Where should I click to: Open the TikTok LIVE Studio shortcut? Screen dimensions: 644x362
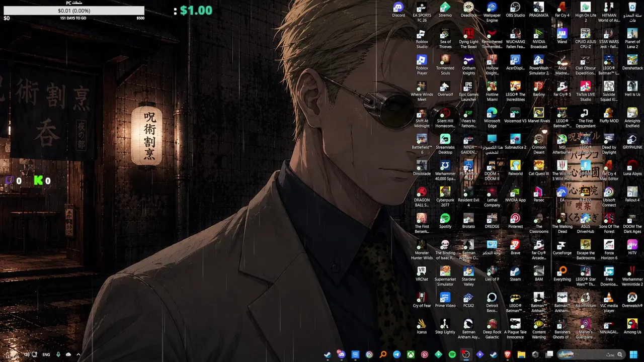pyautogui.click(x=586, y=92)
